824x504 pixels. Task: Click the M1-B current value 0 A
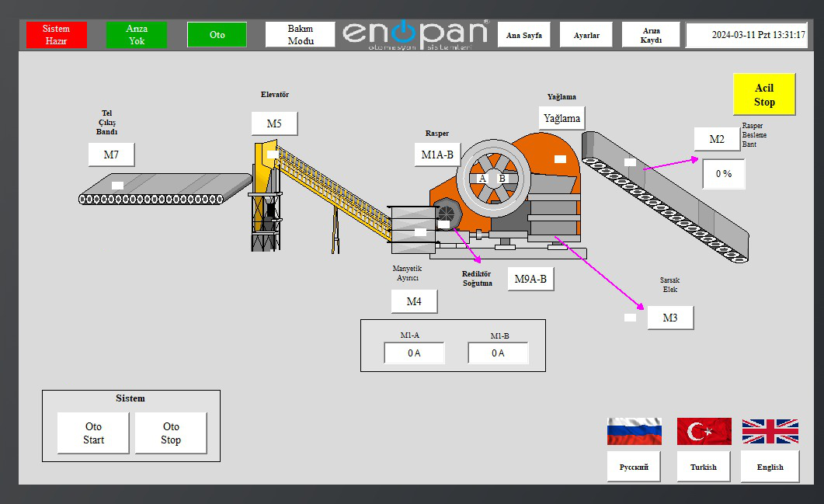pos(498,353)
